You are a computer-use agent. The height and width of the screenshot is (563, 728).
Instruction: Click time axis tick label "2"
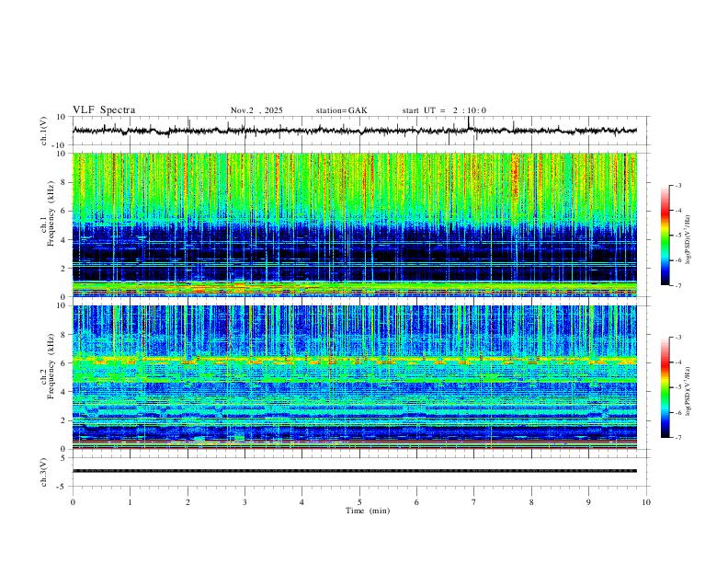[188, 502]
